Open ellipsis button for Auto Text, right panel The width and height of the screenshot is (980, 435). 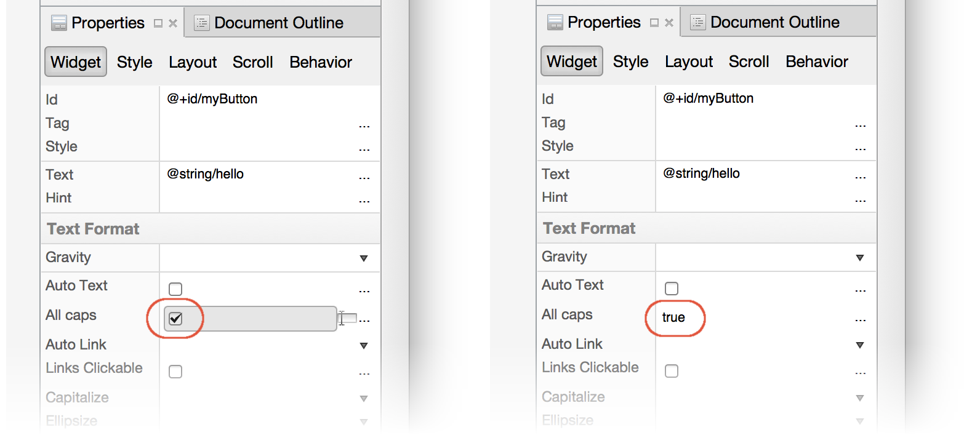(x=861, y=290)
